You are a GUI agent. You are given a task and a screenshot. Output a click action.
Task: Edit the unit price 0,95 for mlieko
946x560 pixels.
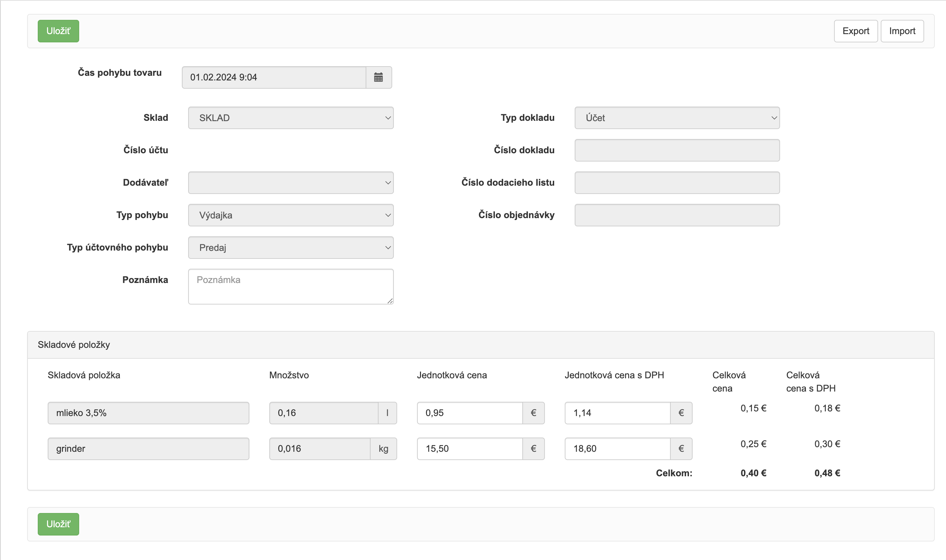coord(469,413)
